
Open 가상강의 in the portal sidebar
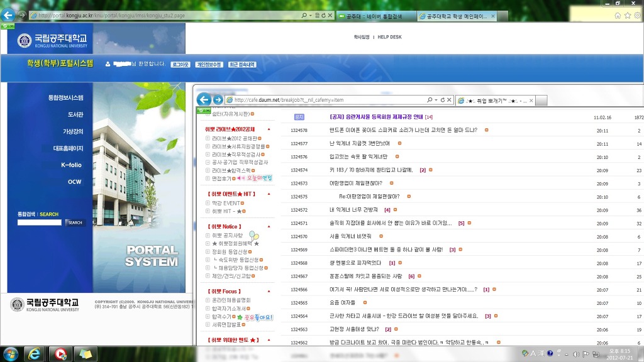pyautogui.click(x=73, y=131)
